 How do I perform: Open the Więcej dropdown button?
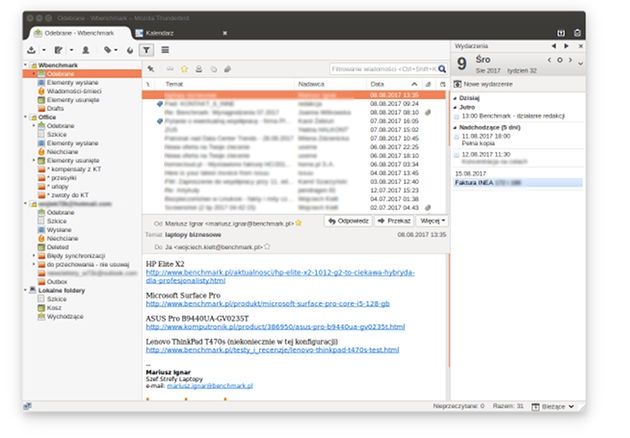pyautogui.click(x=432, y=221)
